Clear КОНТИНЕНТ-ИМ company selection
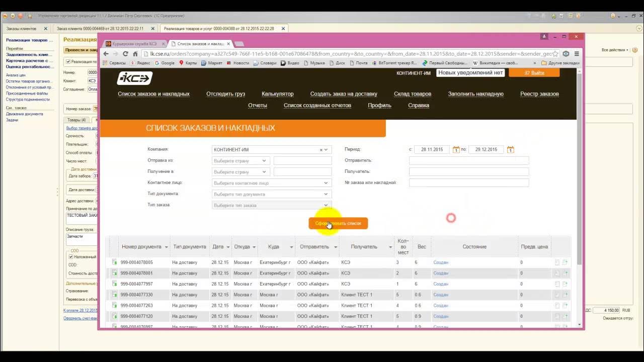The width and height of the screenshot is (644, 362). [x=321, y=150]
